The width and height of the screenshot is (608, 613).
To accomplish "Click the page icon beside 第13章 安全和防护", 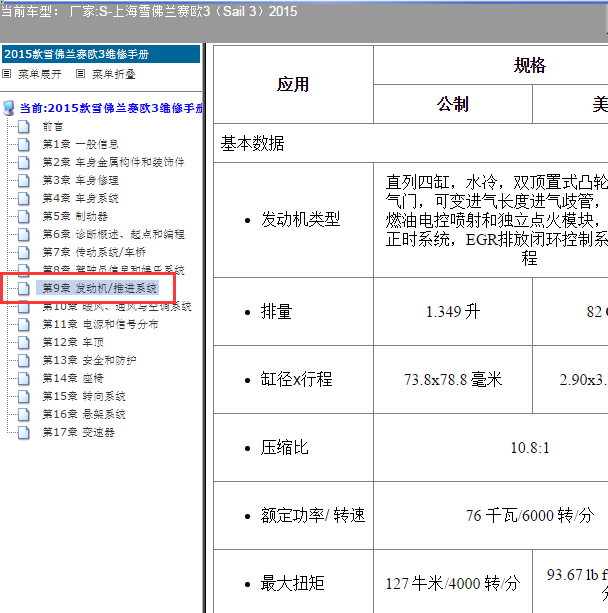I will pyautogui.click(x=23, y=360).
